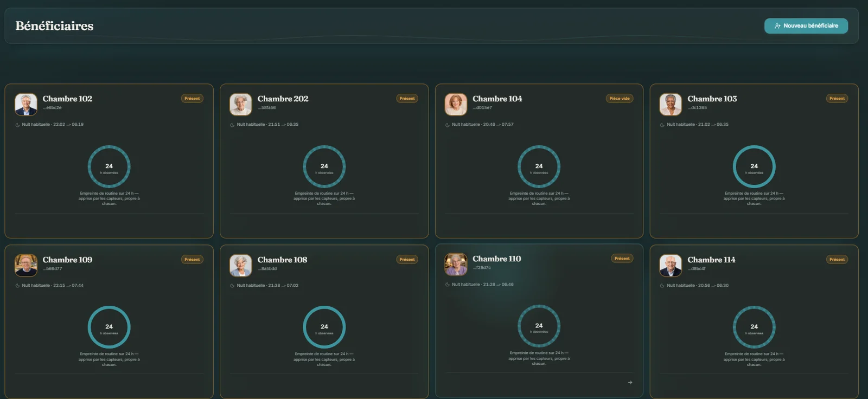Click the Chambre 103 resident avatar

point(671,104)
